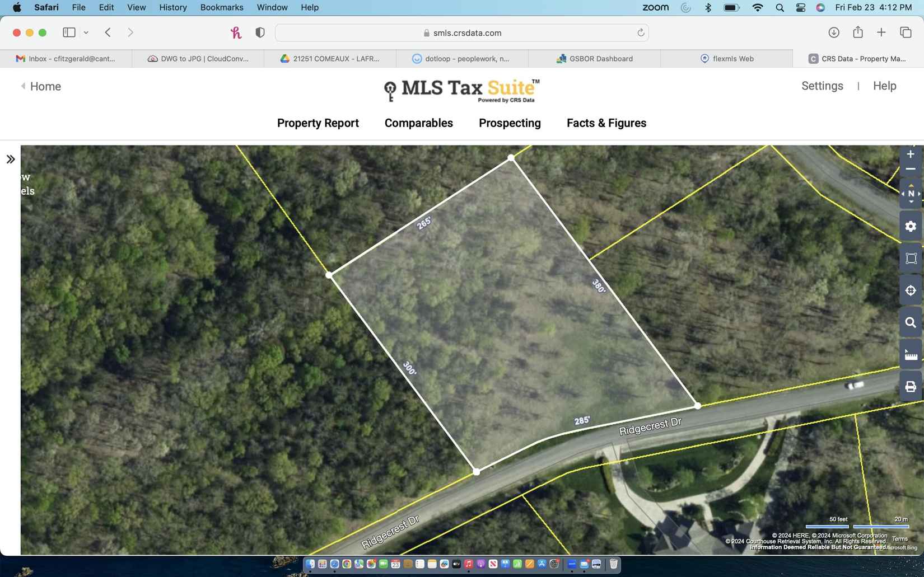Screen dimensions: 924x577
Task: Zoom out on the map
Action: point(911,169)
